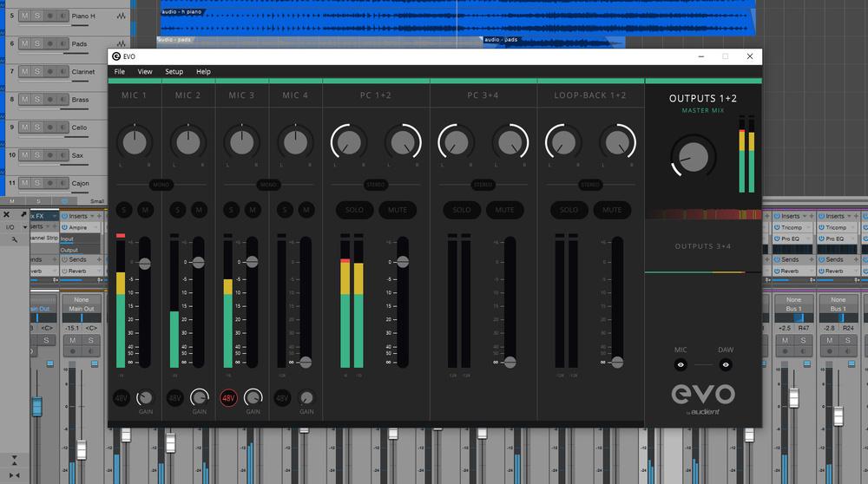868x484 pixels.
Task: Arm record on the Piano H track
Action: point(50,16)
